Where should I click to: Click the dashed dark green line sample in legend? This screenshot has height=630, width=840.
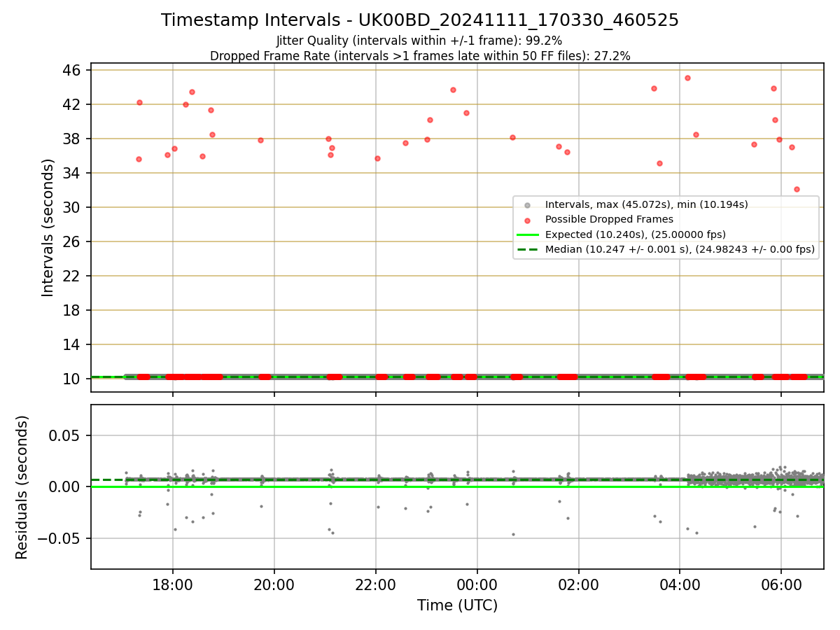528,249
